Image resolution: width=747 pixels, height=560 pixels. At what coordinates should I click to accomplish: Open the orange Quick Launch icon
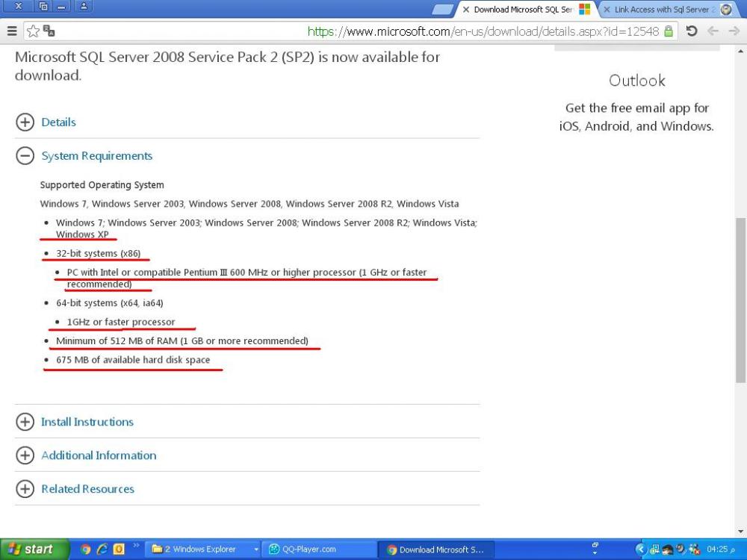coord(119,550)
